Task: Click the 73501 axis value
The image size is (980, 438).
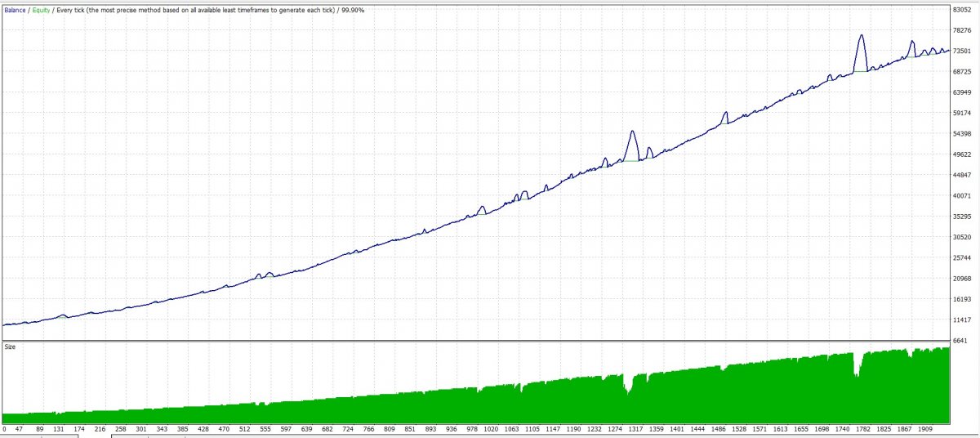Action: coord(960,51)
